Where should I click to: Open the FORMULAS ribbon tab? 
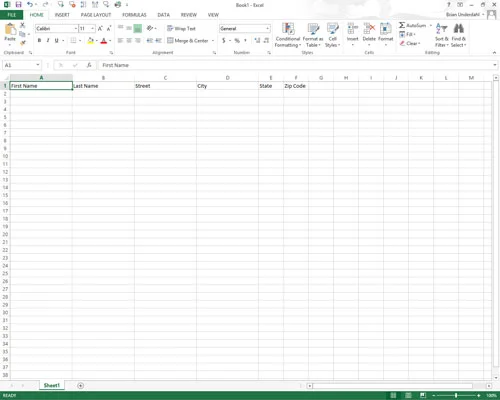134,15
